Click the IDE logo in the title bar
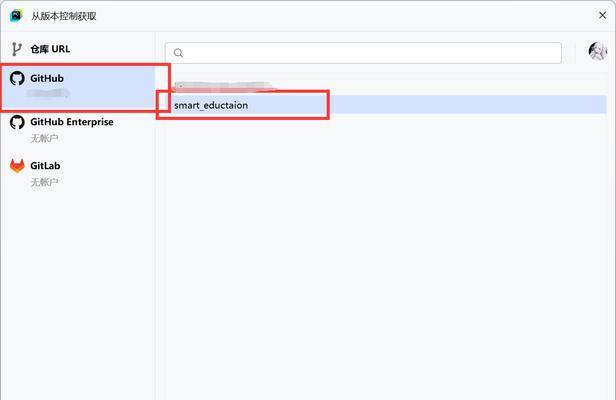Image resolution: width=616 pixels, height=400 pixels. pyautogui.click(x=16, y=16)
